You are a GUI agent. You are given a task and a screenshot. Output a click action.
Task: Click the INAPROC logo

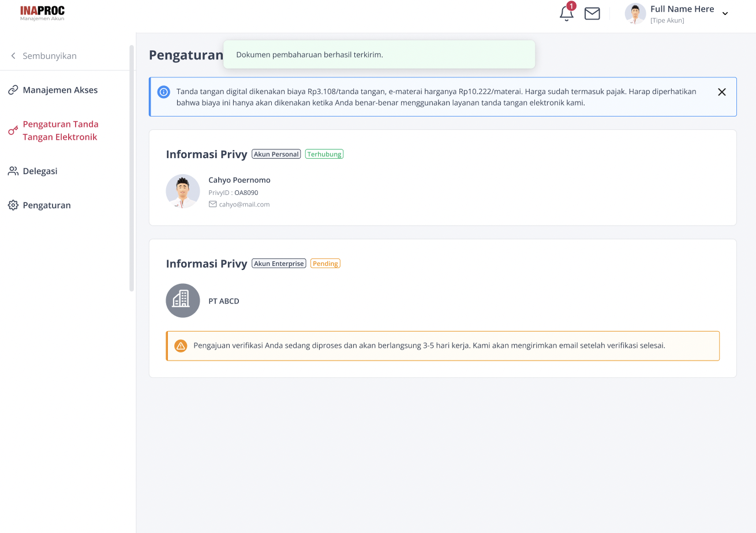[x=42, y=13]
